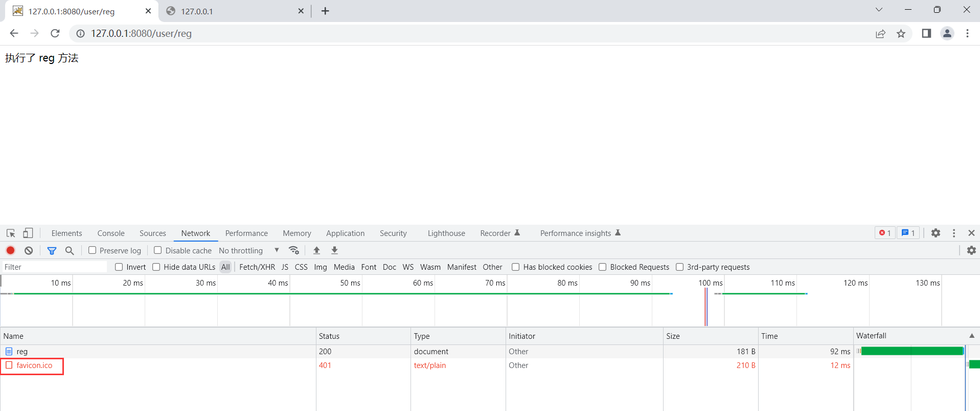Viewport: 980px width, 411px height.
Task: Click the 100 ms timeline overview marker
Action: click(x=710, y=283)
